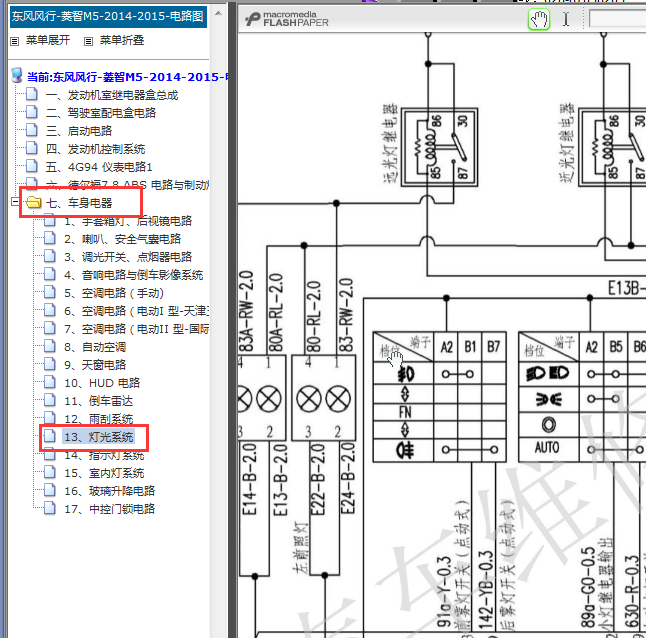This screenshot has width=646, height=638.
Task: Open 2、喇叭、安全气囊电路
Action: [122, 239]
